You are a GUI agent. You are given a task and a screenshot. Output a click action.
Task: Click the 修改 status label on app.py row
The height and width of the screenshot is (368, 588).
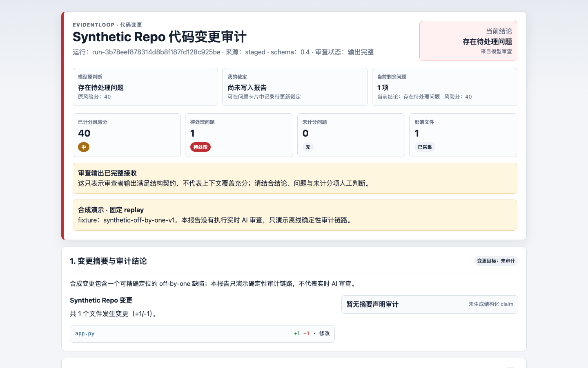[x=324, y=334]
